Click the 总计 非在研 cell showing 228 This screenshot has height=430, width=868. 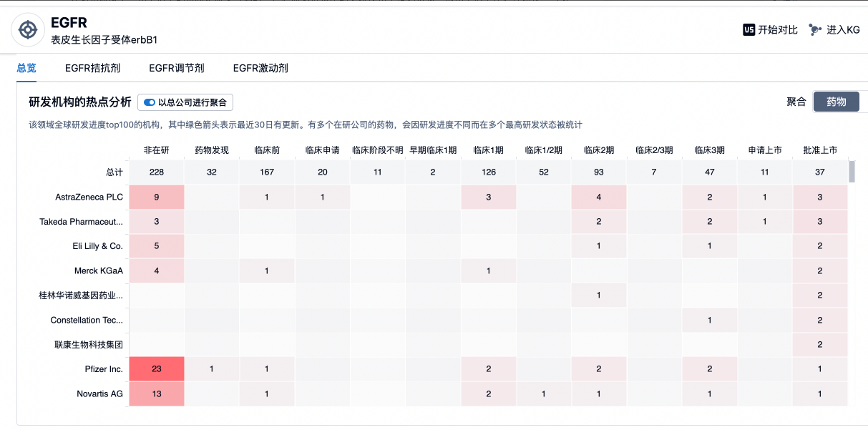[157, 172]
